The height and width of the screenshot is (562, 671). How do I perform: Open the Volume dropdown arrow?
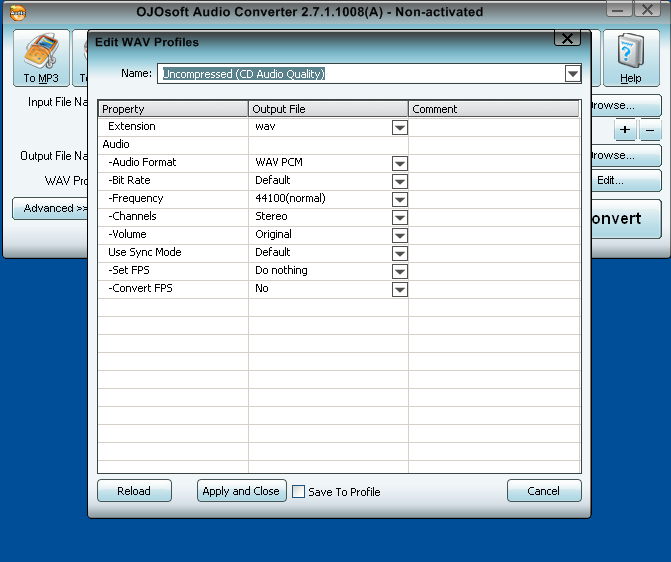pyautogui.click(x=400, y=235)
